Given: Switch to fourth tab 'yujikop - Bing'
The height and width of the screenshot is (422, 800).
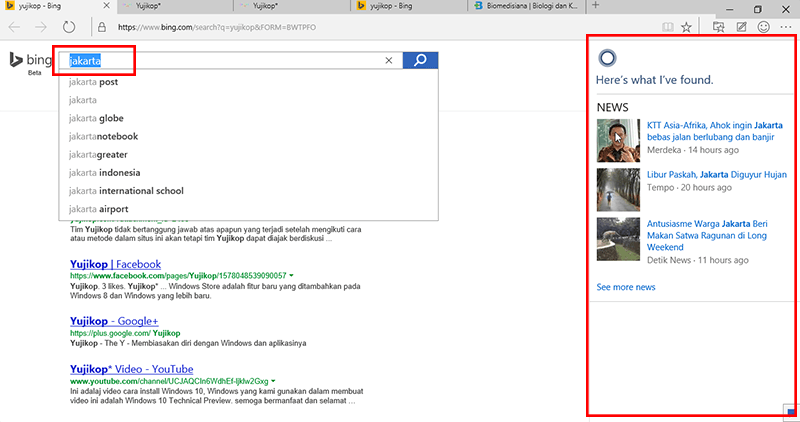Looking at the screenshot, I should point(409,6).
